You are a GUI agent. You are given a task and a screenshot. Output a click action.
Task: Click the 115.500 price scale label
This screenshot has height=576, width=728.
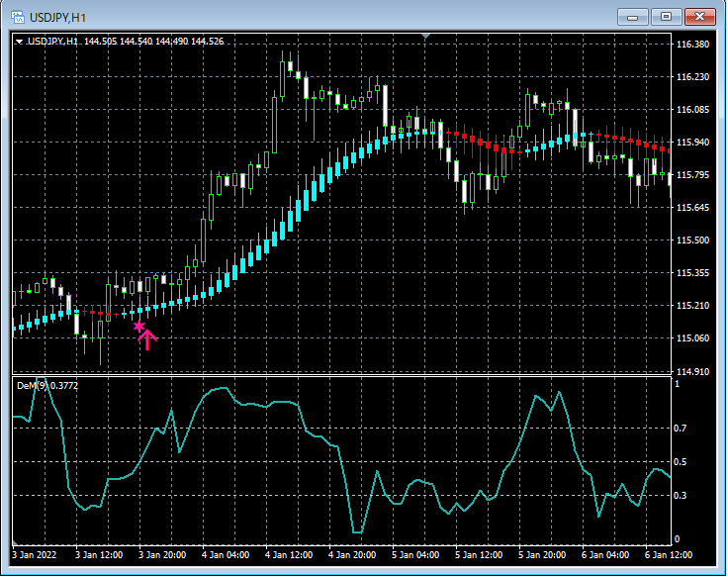click(693, 240)
